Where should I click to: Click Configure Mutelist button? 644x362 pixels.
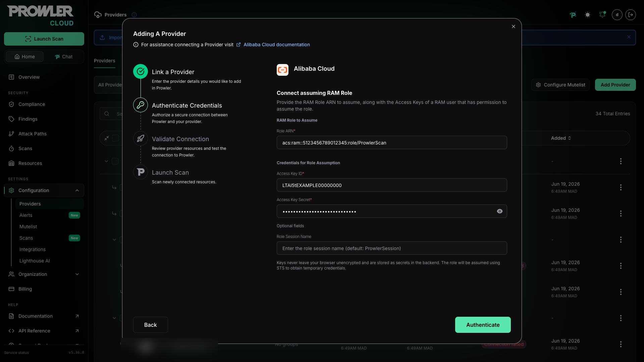[560, 85]
